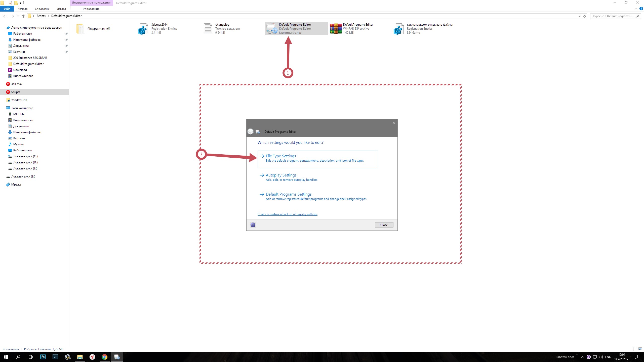Open the properties icon in Quick Access Toolbar
644x362 pixels.
pos(10,3)
